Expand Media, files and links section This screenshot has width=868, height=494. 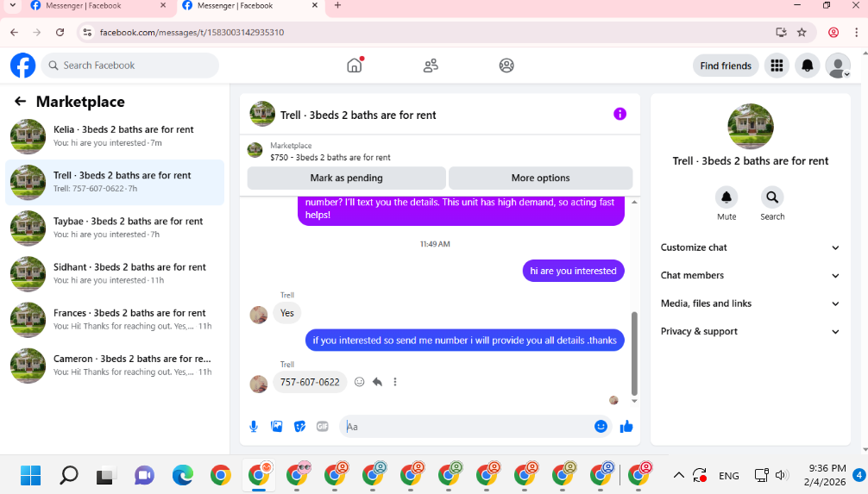(x=750, y=303)
